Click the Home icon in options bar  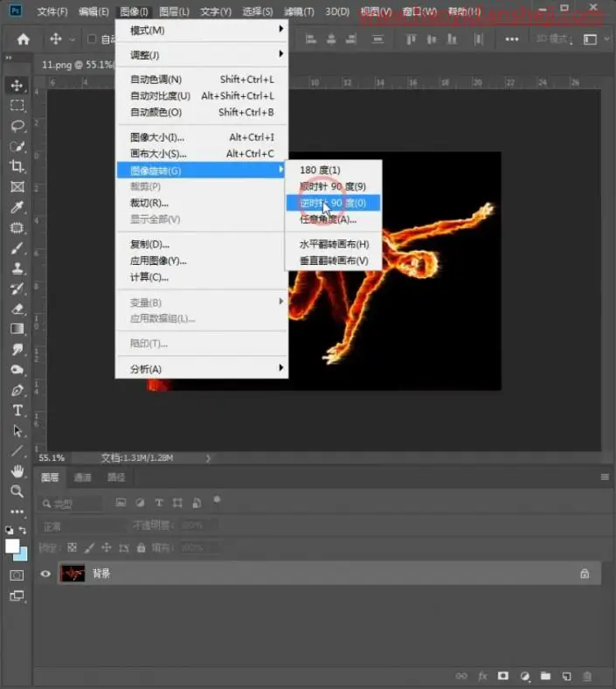(x=24, y=39)
